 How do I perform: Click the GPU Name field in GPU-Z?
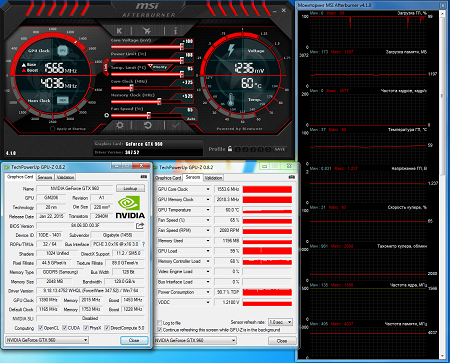pyautogui.click(x=75, y=189)
